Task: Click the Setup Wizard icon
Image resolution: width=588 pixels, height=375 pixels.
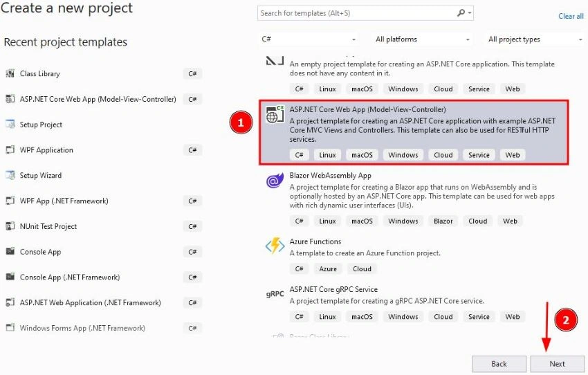Action: [10, 175]
